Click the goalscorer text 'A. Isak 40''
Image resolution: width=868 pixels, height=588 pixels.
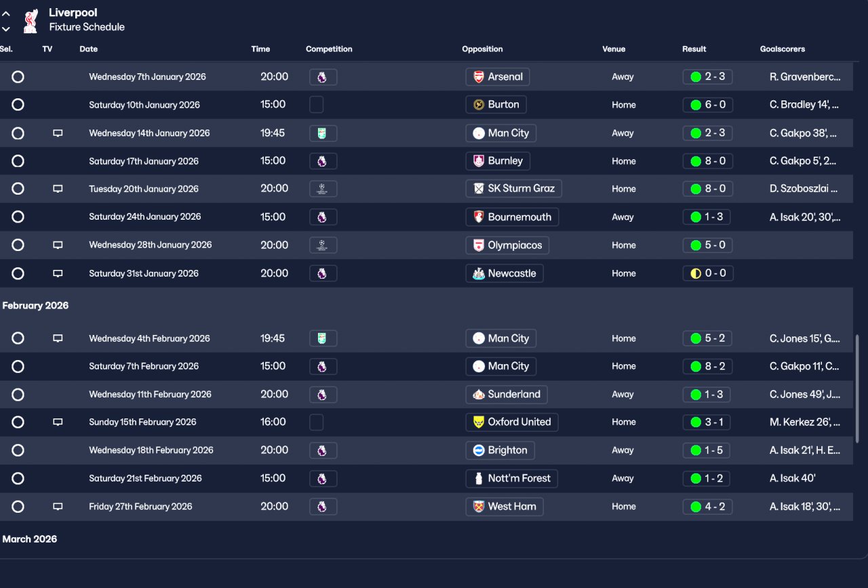pyautogui.click(x=793, y=478)
